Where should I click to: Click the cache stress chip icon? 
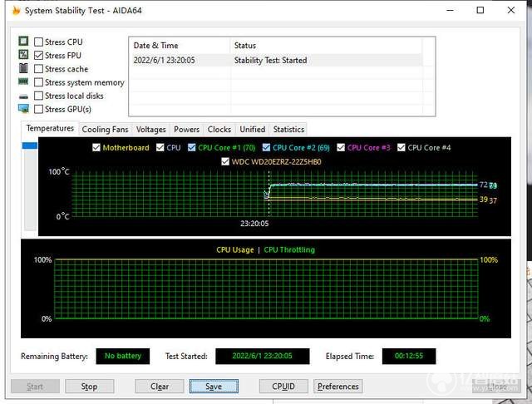tap(23, 68)
